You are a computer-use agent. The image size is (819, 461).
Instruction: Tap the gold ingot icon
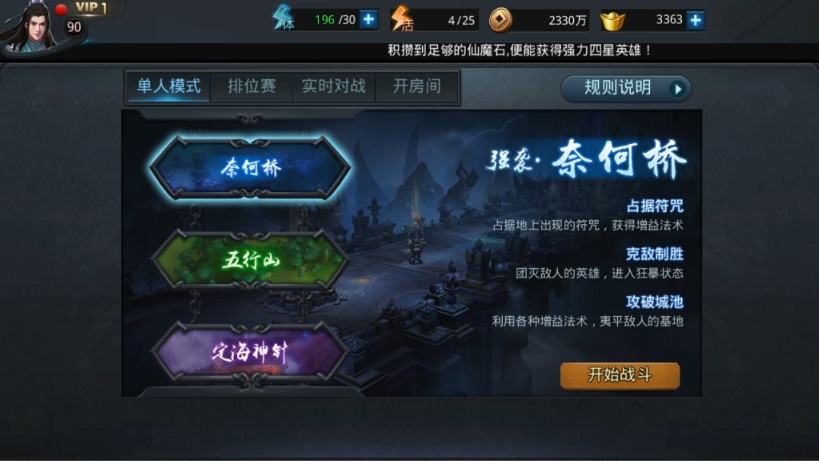[613, 21]
